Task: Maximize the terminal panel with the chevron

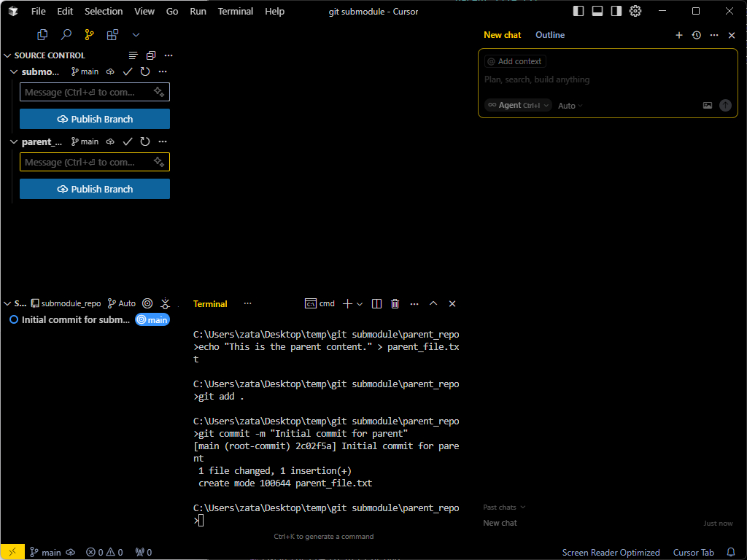Action: [433, 303]
